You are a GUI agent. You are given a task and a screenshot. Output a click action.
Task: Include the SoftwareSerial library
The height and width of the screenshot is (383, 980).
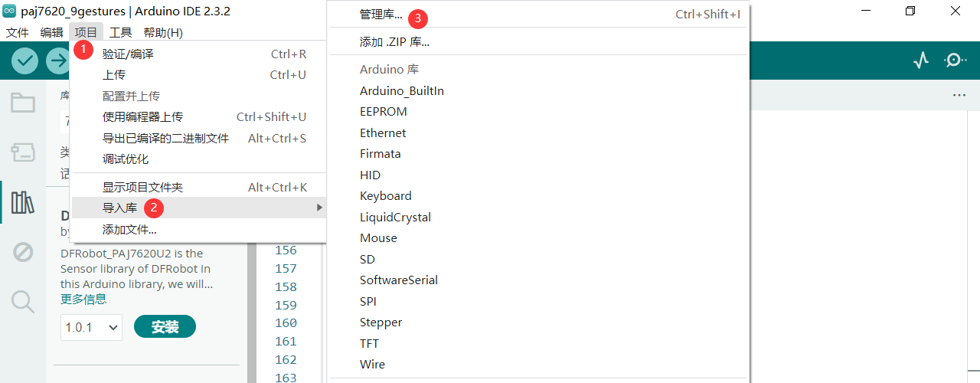[x=538, y=280]
